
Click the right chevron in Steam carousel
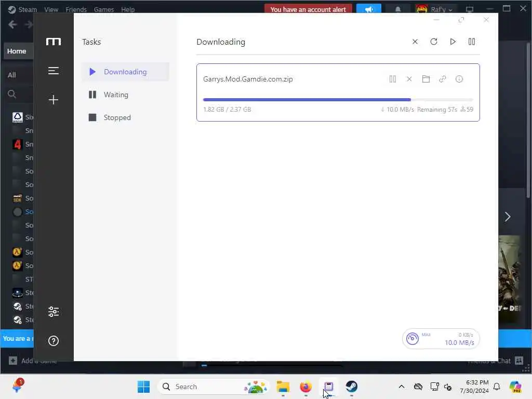tap(507, 217)
